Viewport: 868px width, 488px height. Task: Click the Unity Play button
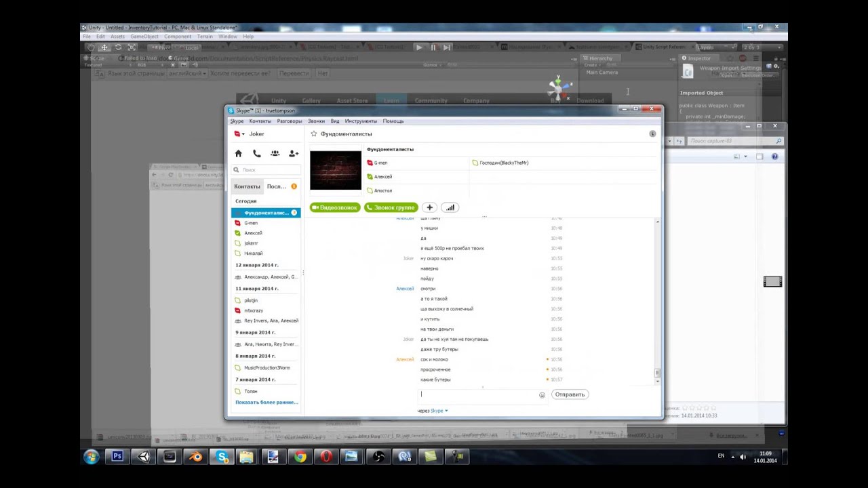click(418, 47)
